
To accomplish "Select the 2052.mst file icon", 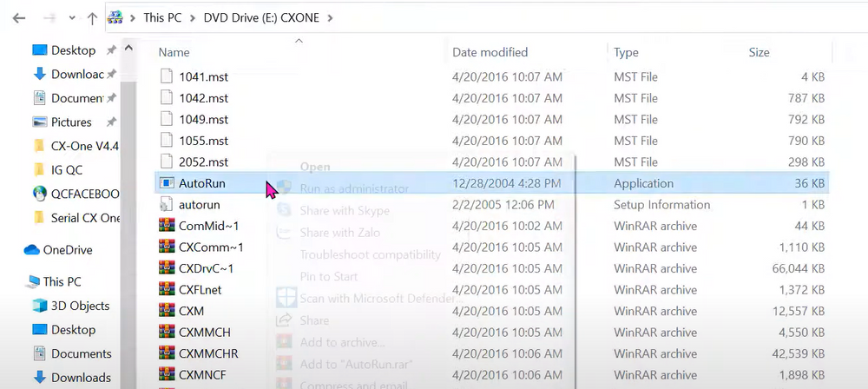I will point(167,162).
